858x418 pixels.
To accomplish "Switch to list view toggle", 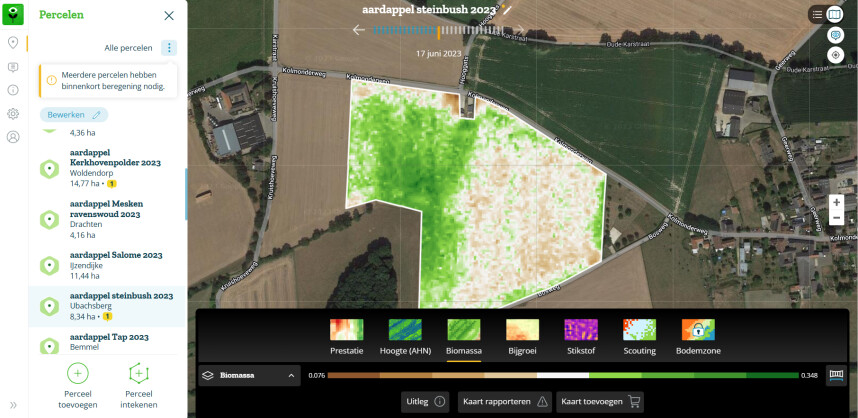I will coord(818,14).
